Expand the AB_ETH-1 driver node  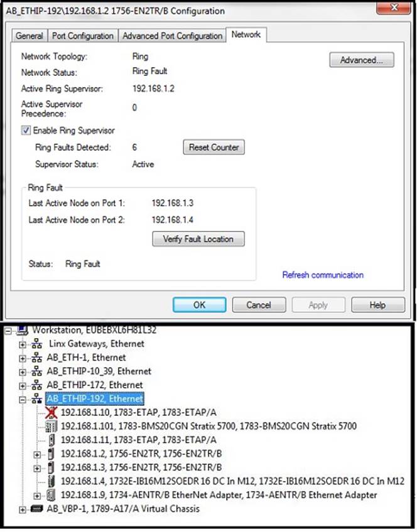pyautogui.click(x=23, y=359)
